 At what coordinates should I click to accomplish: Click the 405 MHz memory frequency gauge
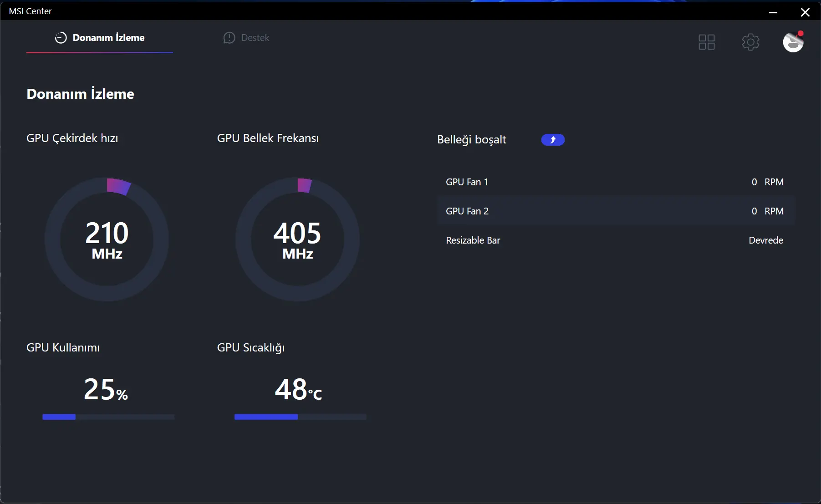[x=298, y=239]
